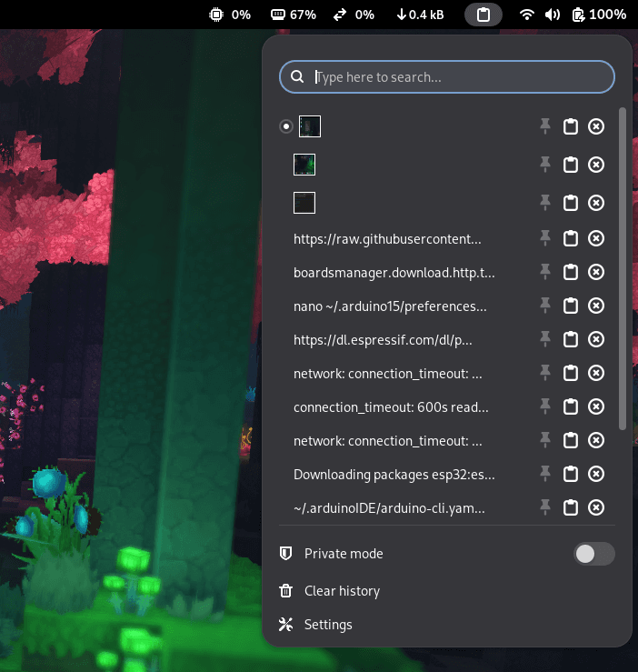This screenshot has width=638, height=672.
Task: Select the https://raw.githubusercontent clipboard text
Action: click(x=387, y=239)
